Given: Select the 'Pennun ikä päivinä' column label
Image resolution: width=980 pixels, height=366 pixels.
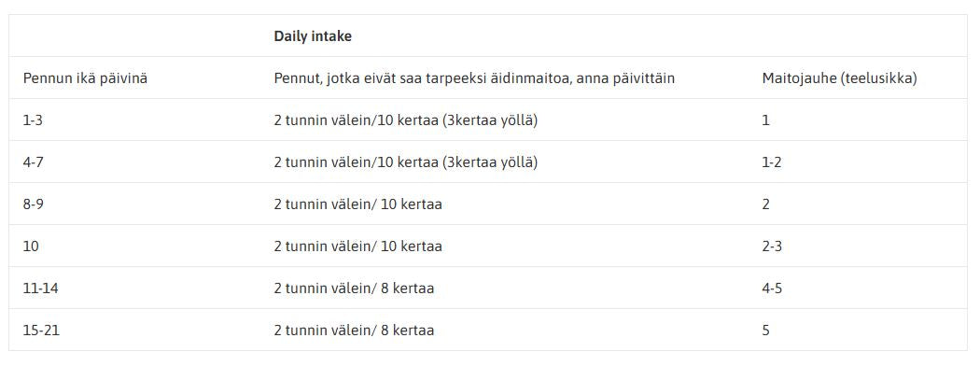Looking at the screenshot, I should 86,78.
